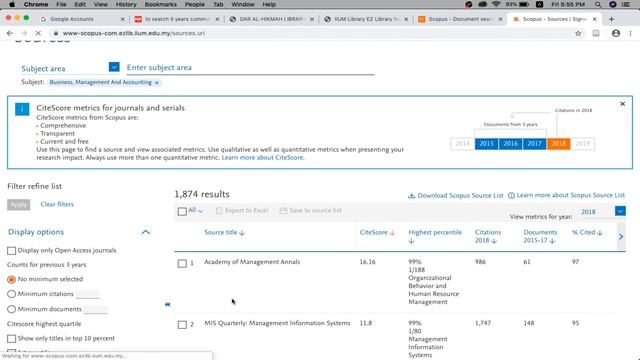Bookmark this page with the star icon
The image size is (640, 360).
pos(578,33)
